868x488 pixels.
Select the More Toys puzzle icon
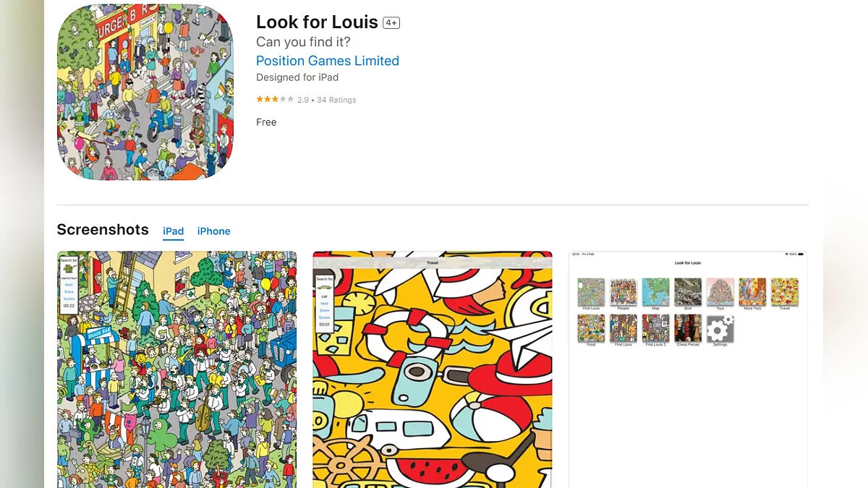coord(752,292)
